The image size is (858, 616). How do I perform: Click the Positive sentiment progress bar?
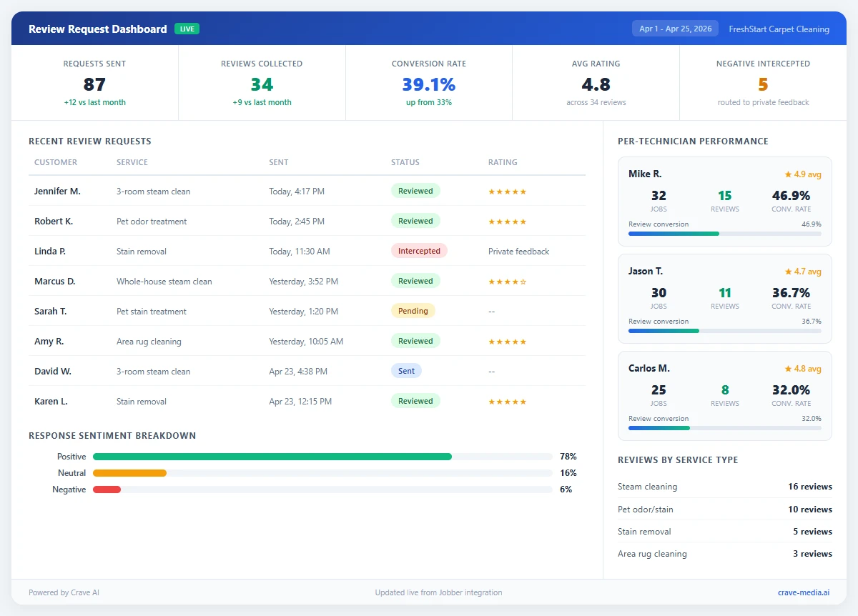tap(272, 456)
